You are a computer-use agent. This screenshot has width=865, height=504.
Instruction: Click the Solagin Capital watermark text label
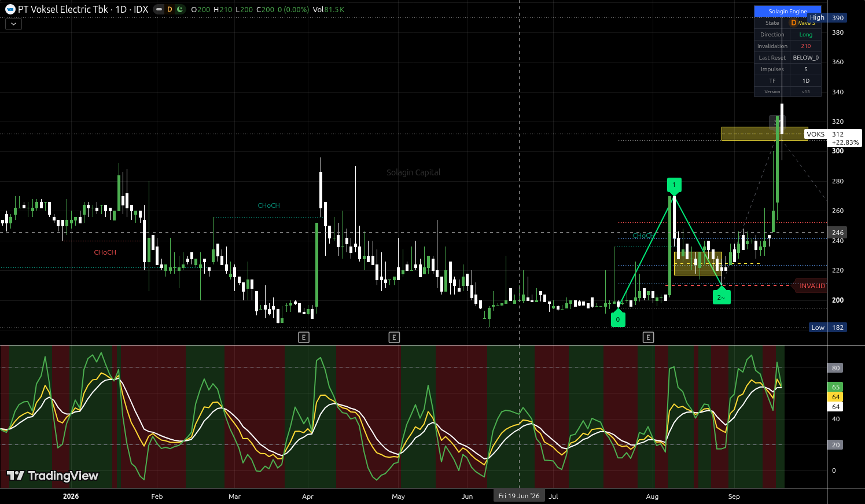[413, 172]
